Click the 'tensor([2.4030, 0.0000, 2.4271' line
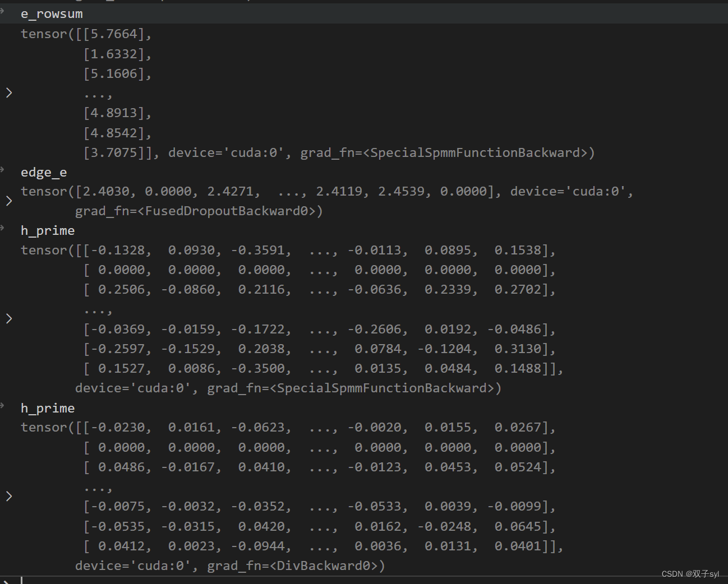 click(x=327, y=192)
